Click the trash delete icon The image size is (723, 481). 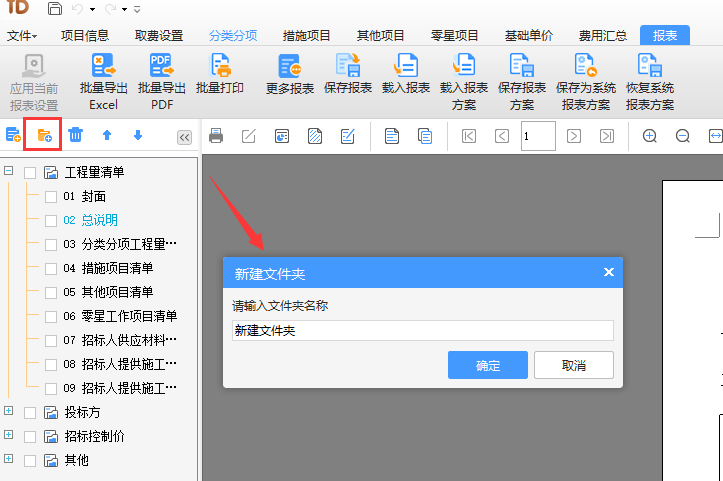click(76, 135)
